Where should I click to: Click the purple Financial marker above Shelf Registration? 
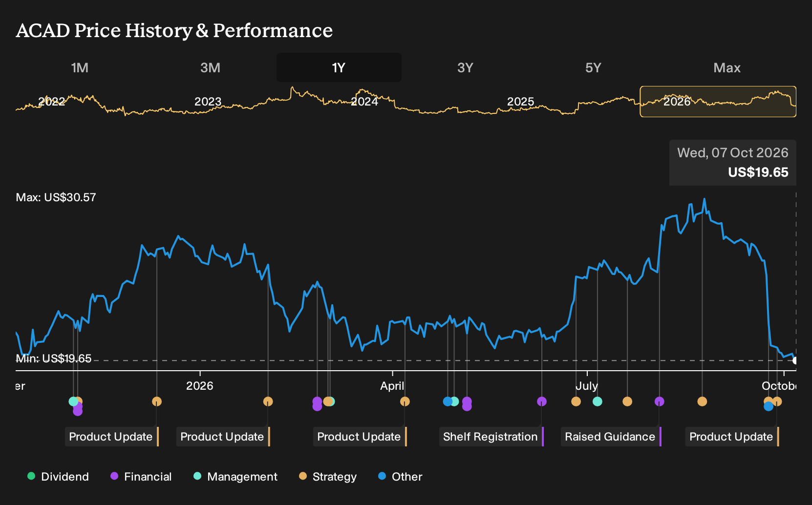(542, 401)
